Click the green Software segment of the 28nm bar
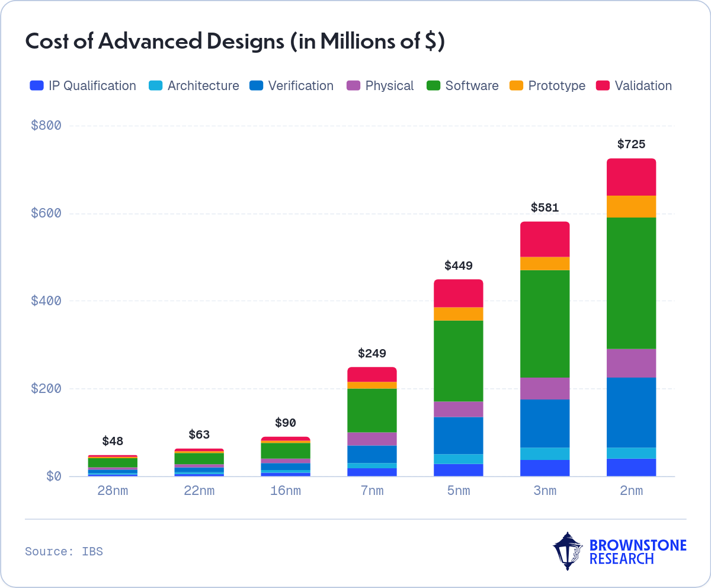This screenshot has height=588, width=711. (113, 462)
